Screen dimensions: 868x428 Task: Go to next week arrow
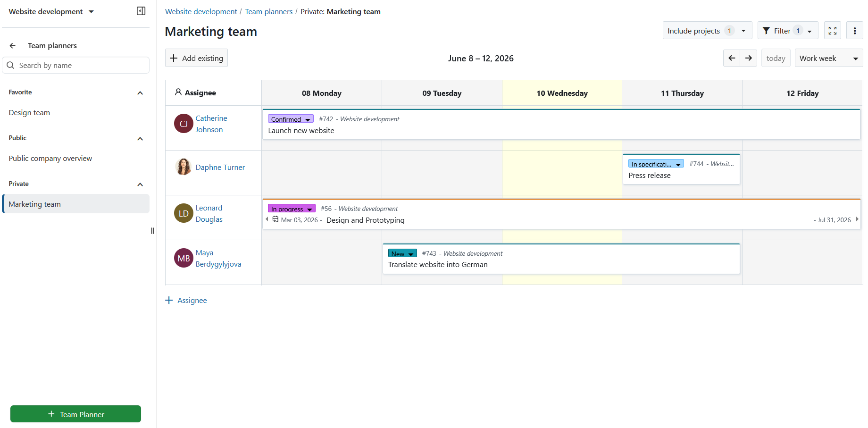coord(749,58)
